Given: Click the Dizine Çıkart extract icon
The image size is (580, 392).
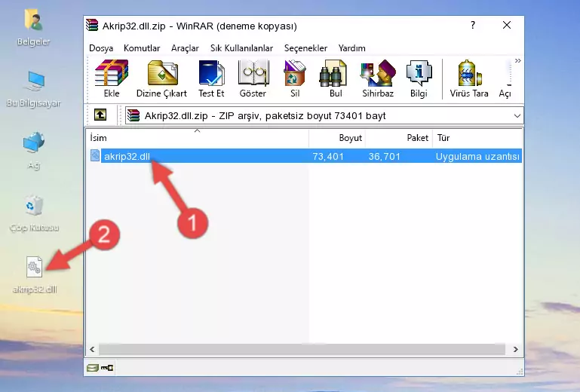Looking at the screenshot, I should coord(161,78).
